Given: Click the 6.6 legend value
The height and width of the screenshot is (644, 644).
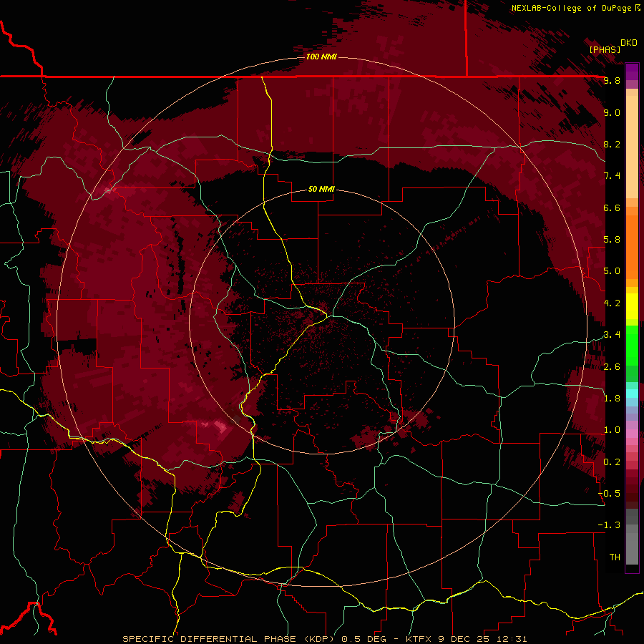Looking at the screenshot, I should (612, 208).
